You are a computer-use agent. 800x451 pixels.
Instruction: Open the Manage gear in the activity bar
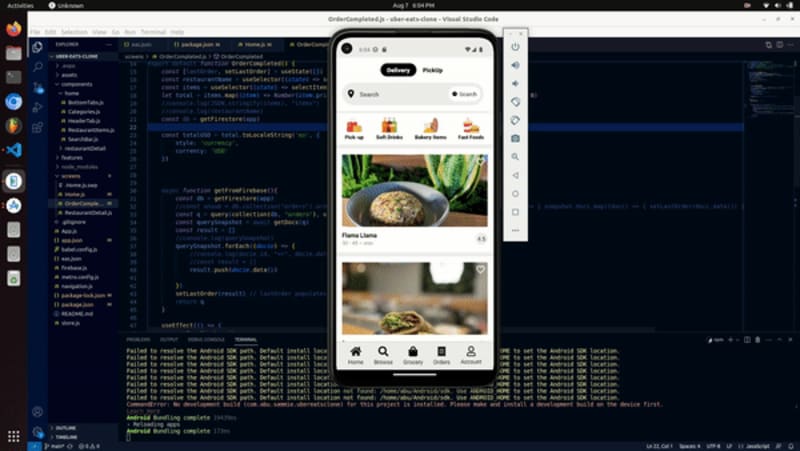coord(37,432)
